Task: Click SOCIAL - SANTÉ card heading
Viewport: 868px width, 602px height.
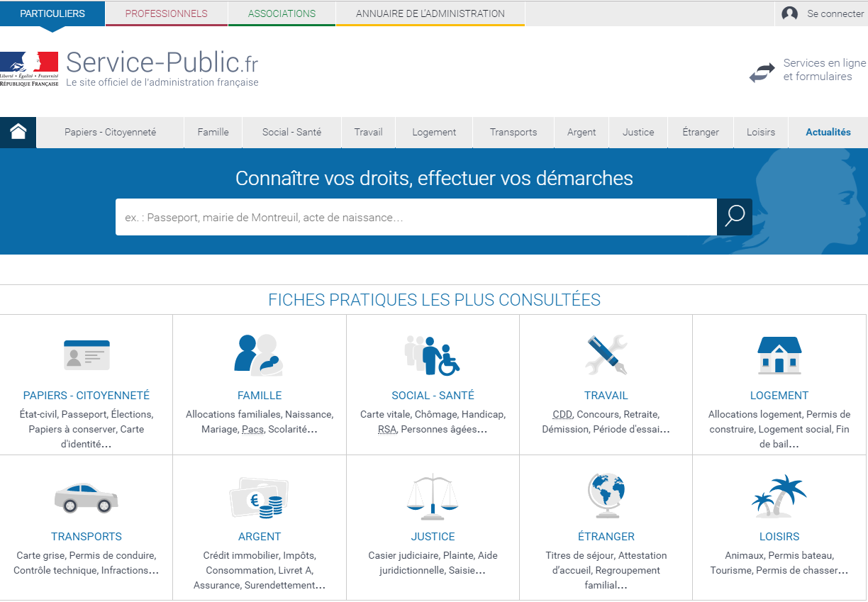Action: click(x=433, y=396)
